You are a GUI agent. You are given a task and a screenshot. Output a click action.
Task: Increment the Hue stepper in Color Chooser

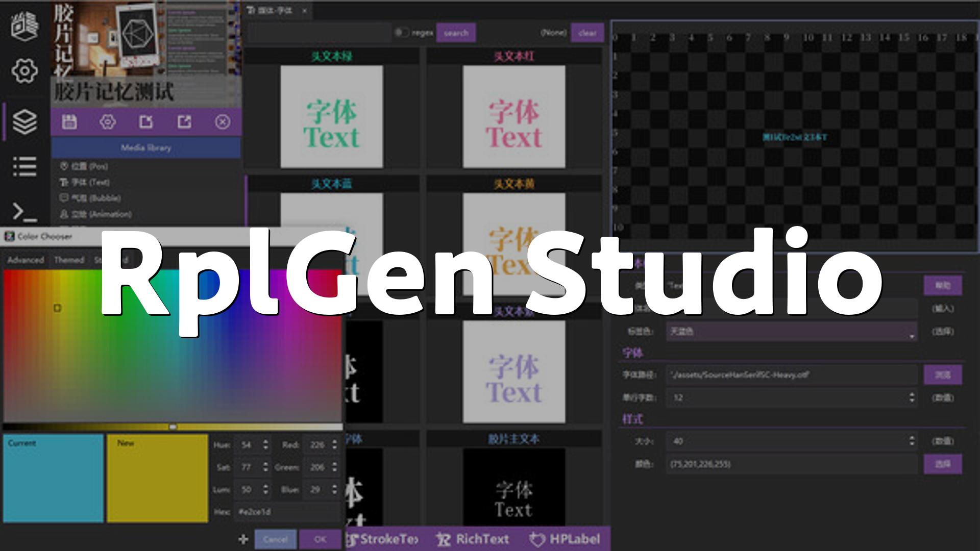coord(265,442)
